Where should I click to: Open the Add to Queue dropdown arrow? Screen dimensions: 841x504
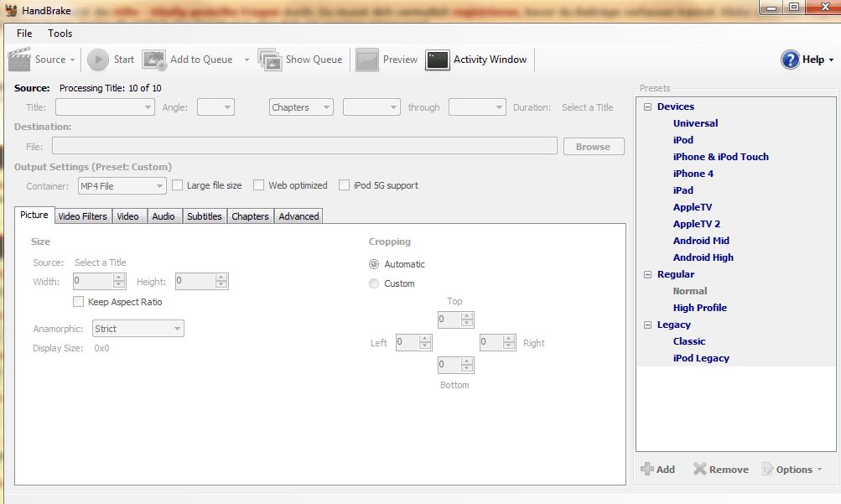(x=247, y=60)
